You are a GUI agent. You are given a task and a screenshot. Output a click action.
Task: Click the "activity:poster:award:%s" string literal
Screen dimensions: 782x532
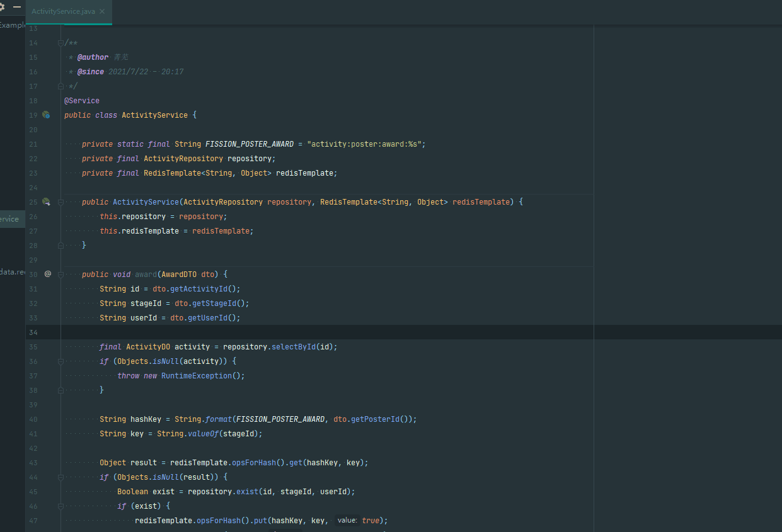(364, 144)
